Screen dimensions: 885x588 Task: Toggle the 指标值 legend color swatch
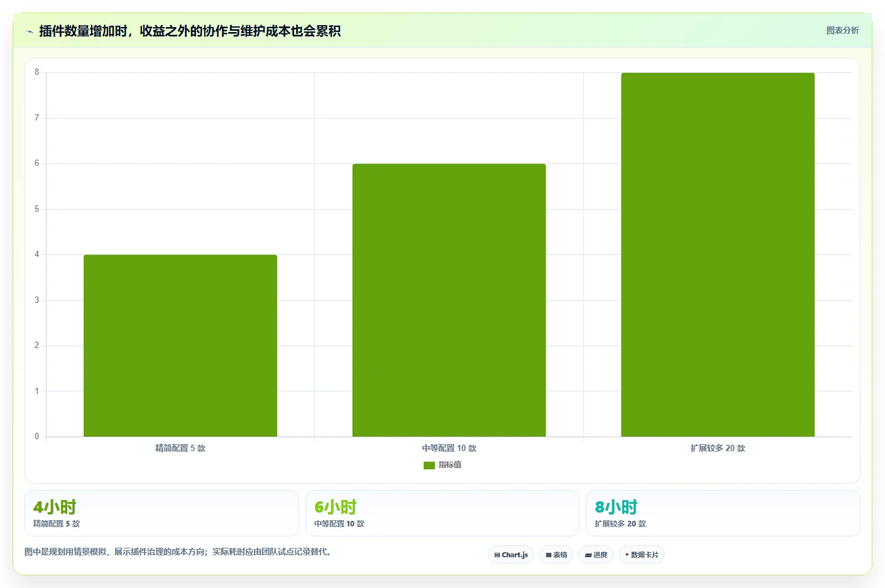[429, 465]
